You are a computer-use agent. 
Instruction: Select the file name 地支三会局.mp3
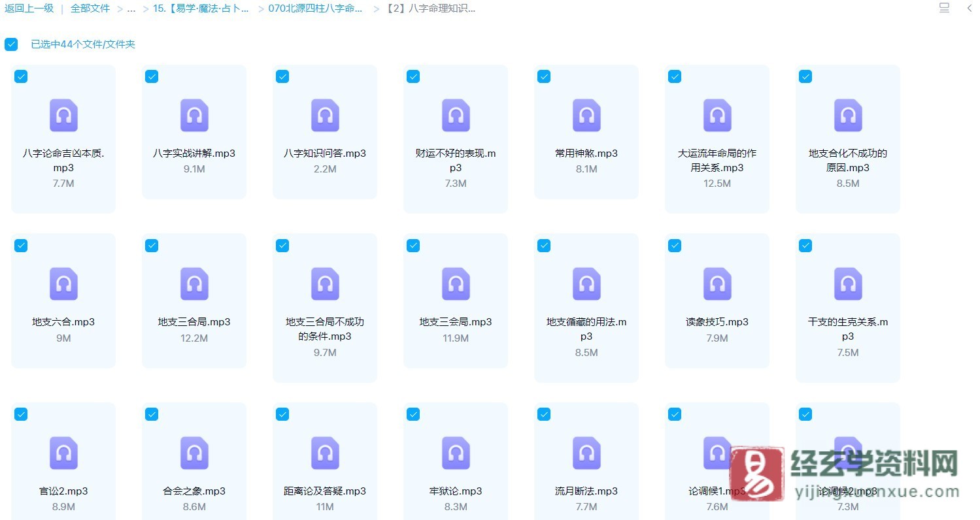pos(456,322)
